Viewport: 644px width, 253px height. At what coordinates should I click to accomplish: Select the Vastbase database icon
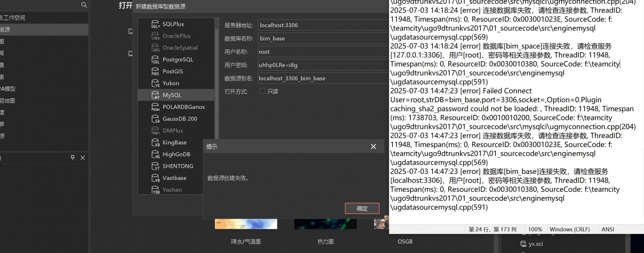(x=155, y=178)
